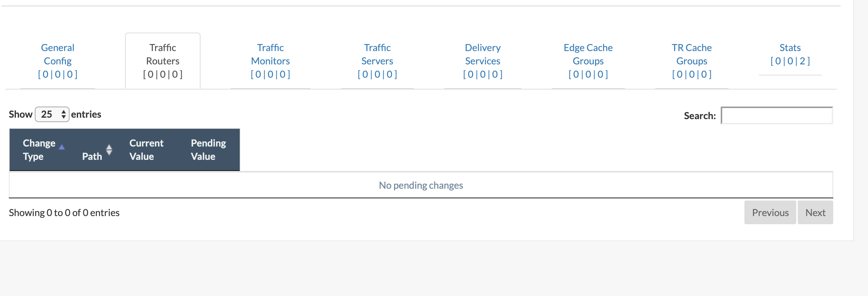The image size is (868, 296).
Task: Click the stepper arrows on entries selector
Action: 64,114
